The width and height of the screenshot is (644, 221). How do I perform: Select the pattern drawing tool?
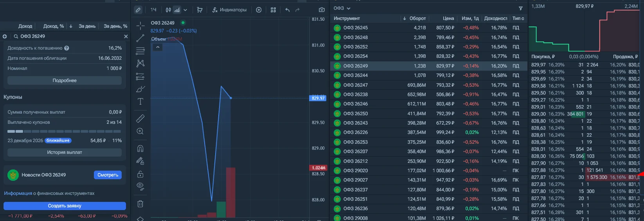pyautogui.click(x=140, y=63)
